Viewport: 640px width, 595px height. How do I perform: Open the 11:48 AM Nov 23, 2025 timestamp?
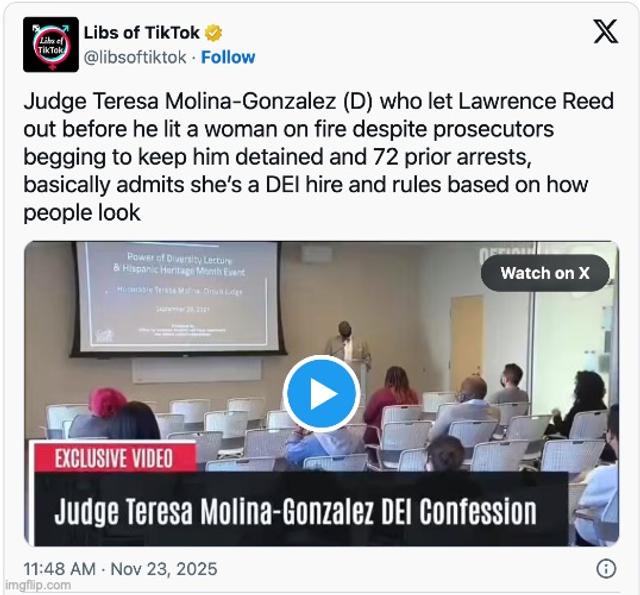pos(120,569)
